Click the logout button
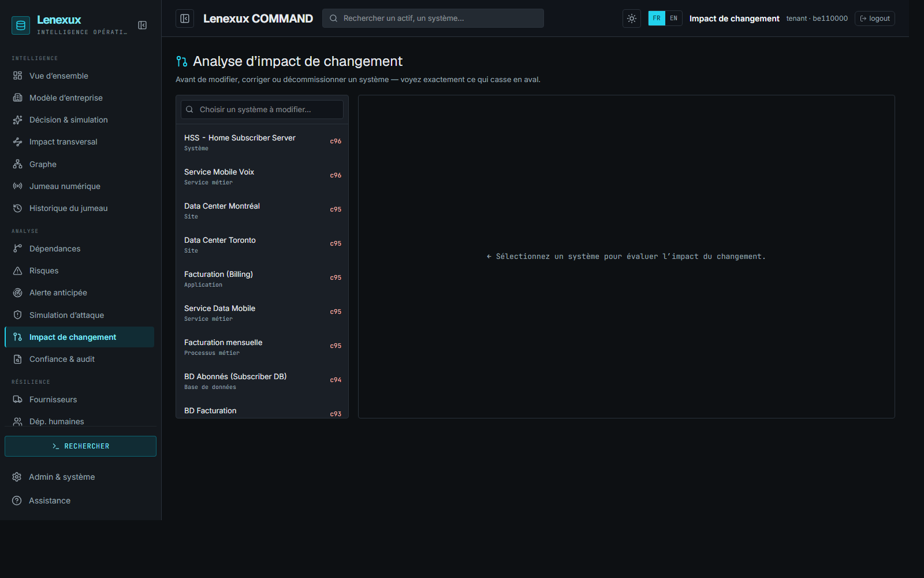Screen dimensions: 924x578 [x=875, y=18]
